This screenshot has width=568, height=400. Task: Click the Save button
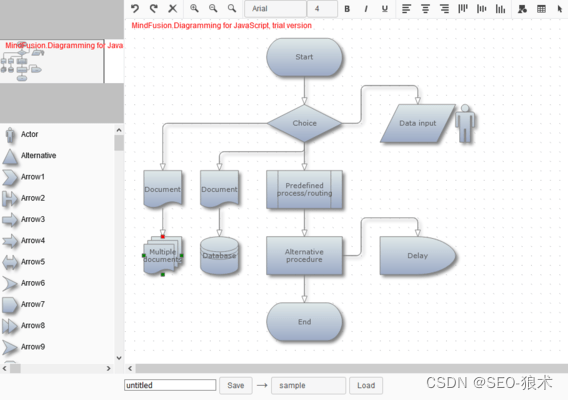click(235, 386)
